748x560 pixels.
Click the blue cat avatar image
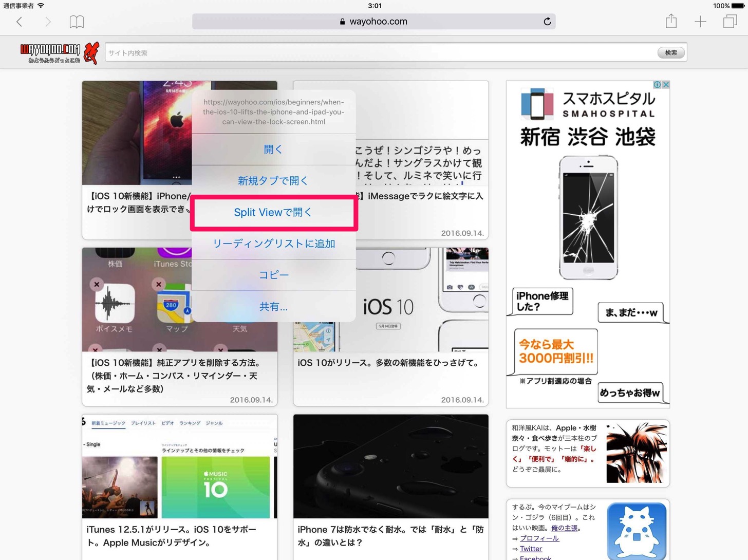(637, 531)
